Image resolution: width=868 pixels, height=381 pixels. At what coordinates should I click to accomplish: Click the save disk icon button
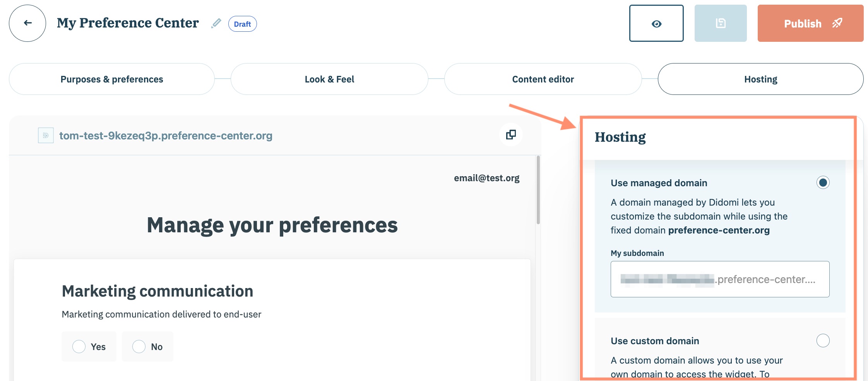pyautogui.click(x=720, y=24)
